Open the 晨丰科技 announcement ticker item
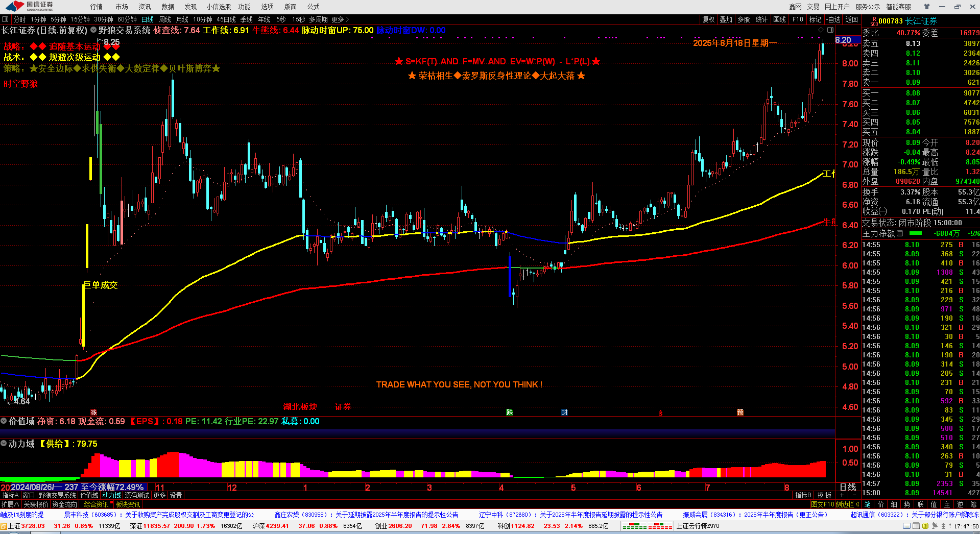 pyautogui.click(x=159, y=515)
